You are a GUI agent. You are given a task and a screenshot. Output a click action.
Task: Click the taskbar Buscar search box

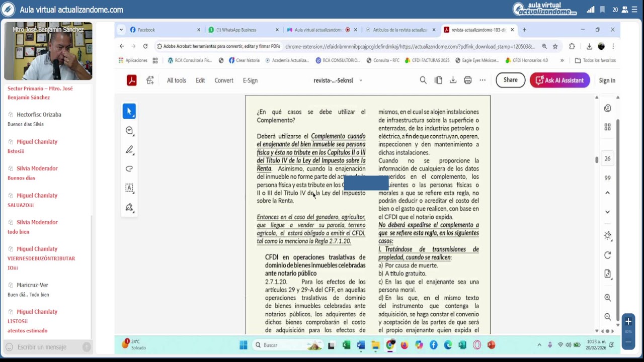point(288,345)
